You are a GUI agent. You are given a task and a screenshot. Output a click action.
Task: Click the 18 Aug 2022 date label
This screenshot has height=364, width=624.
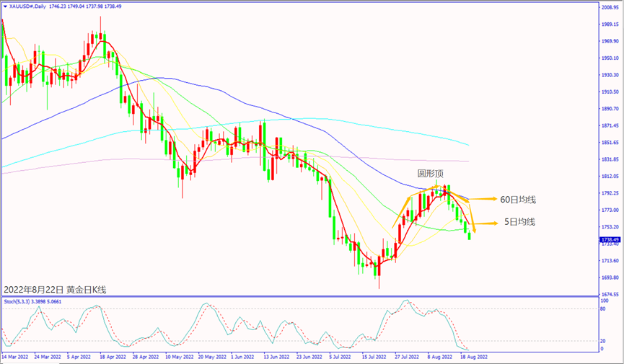click(x=473, y=356)
